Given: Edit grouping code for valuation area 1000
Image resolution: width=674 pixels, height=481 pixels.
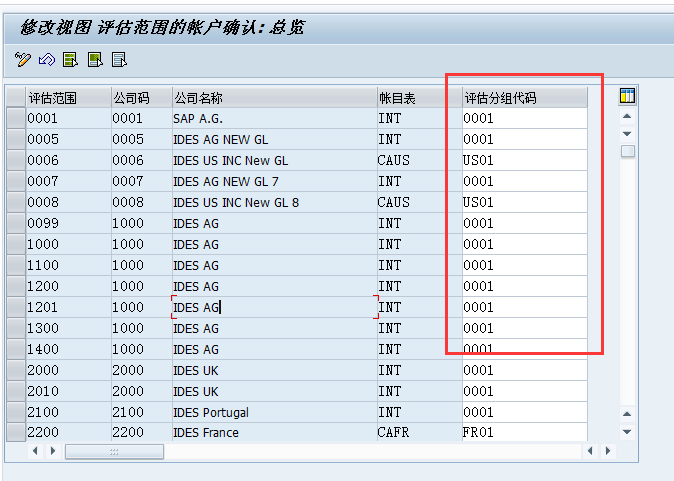Looking at the screenshot, I should [524, 244].
